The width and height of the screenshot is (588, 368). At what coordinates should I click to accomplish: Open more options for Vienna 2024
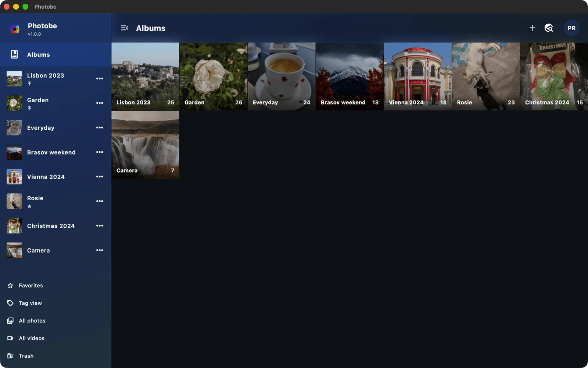coord(100,177)
